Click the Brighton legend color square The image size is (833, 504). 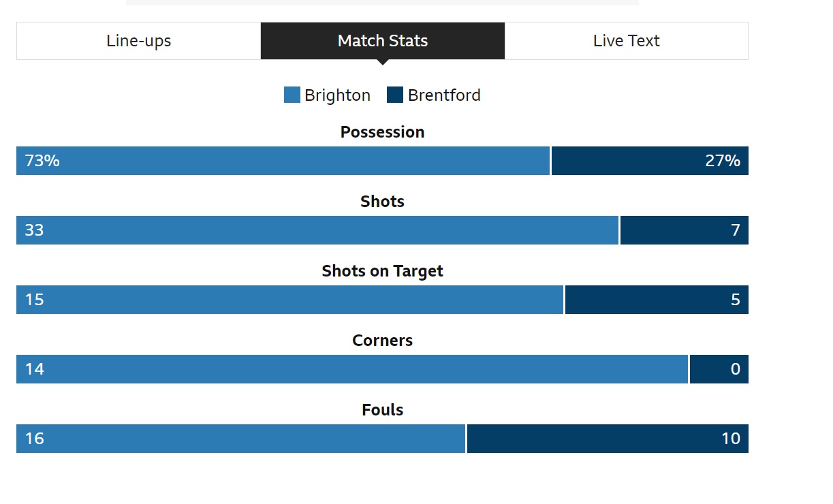coord(292,95)
